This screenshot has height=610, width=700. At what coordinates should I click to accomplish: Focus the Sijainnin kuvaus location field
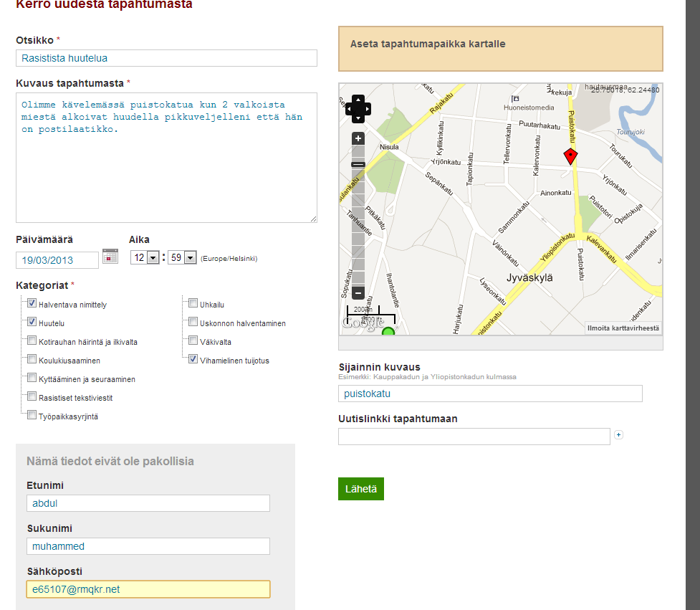(x=490, y=394)
